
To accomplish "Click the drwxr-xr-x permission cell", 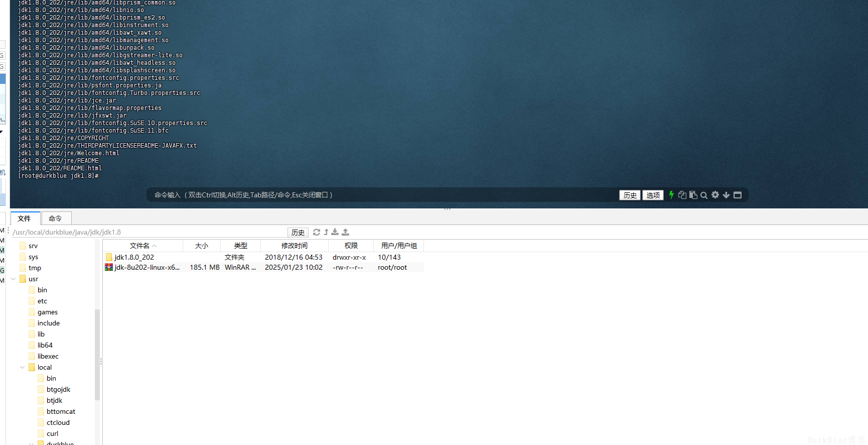I will 349,257.
